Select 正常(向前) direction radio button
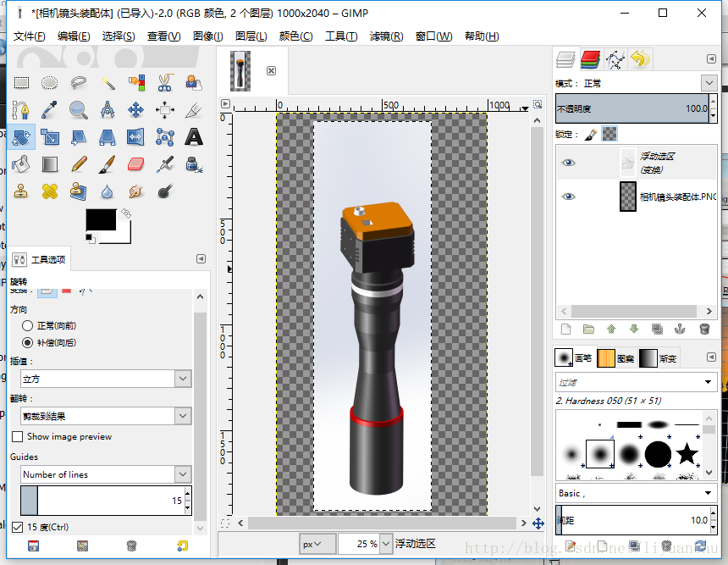 tap(27, 326)
